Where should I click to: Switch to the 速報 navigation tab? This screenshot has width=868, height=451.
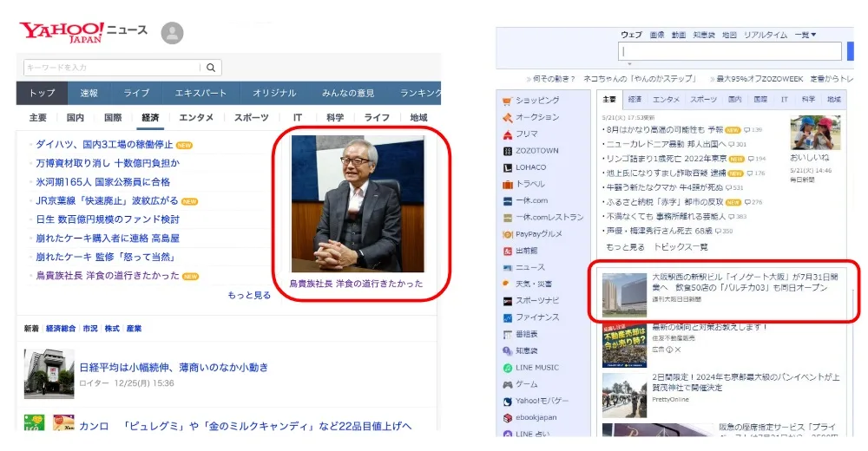tap(89, 93)
